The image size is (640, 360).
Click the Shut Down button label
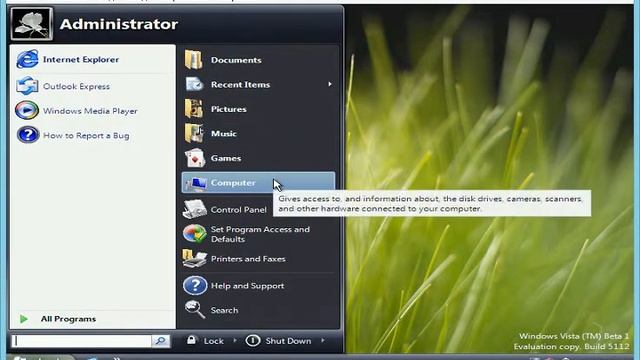(x=288, y=341)
